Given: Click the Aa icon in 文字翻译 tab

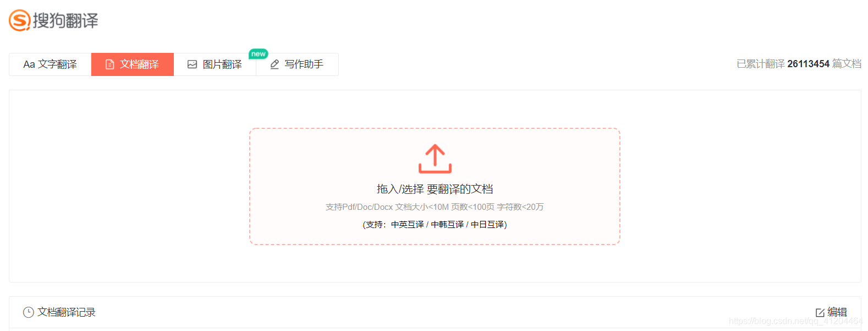Looking at the screenshot, I should (29, 64).
